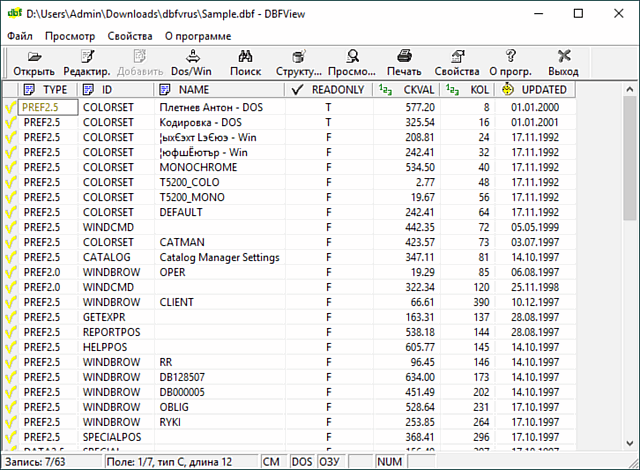Select the MONOCHROME name cell

198,167
